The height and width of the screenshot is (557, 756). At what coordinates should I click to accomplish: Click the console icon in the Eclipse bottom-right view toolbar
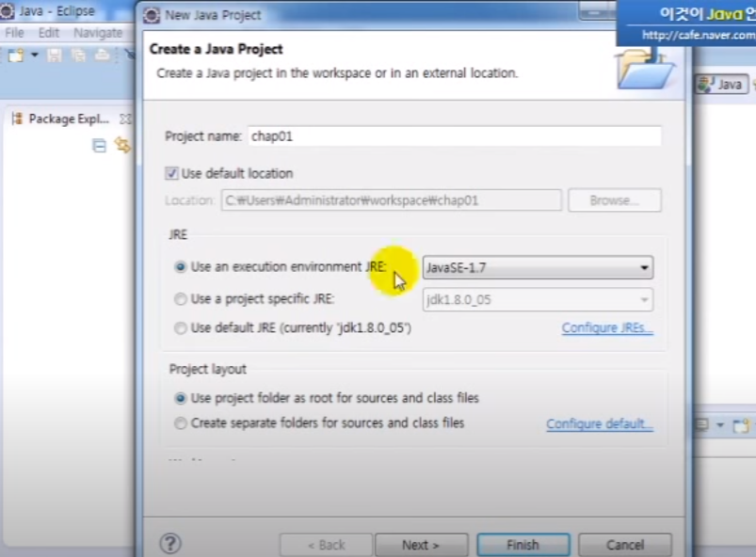point(701,425)
